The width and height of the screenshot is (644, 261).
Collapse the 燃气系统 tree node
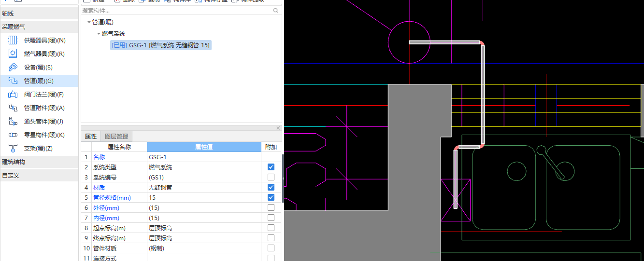[x=99, y=34]
